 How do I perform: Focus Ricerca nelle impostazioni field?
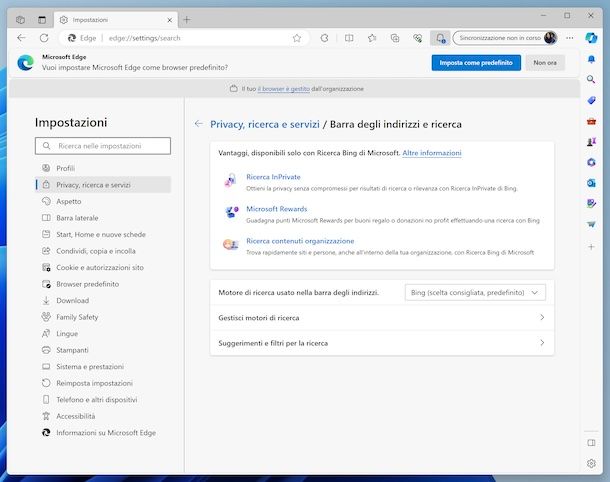click(103, 146)
